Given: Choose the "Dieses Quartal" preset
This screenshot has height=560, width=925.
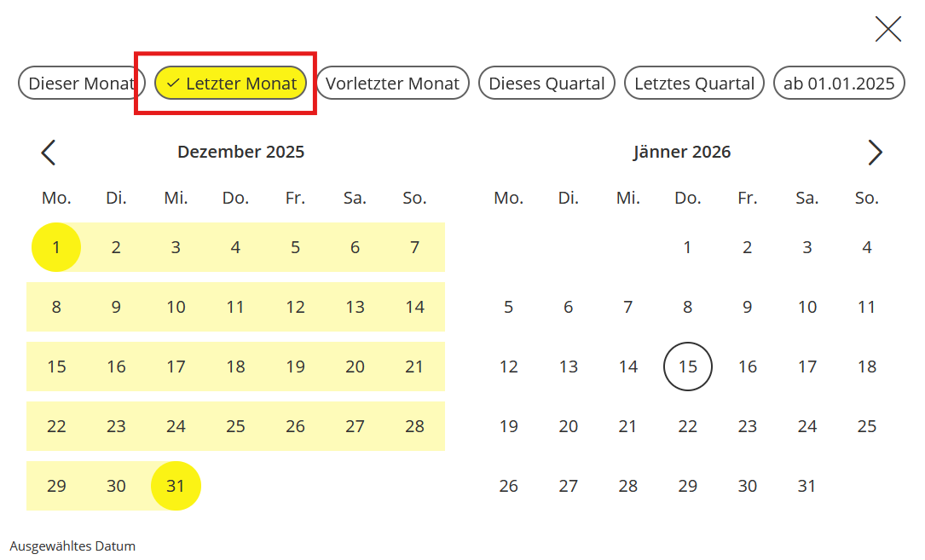Looking at the screenshot, I should click(546, 84).
